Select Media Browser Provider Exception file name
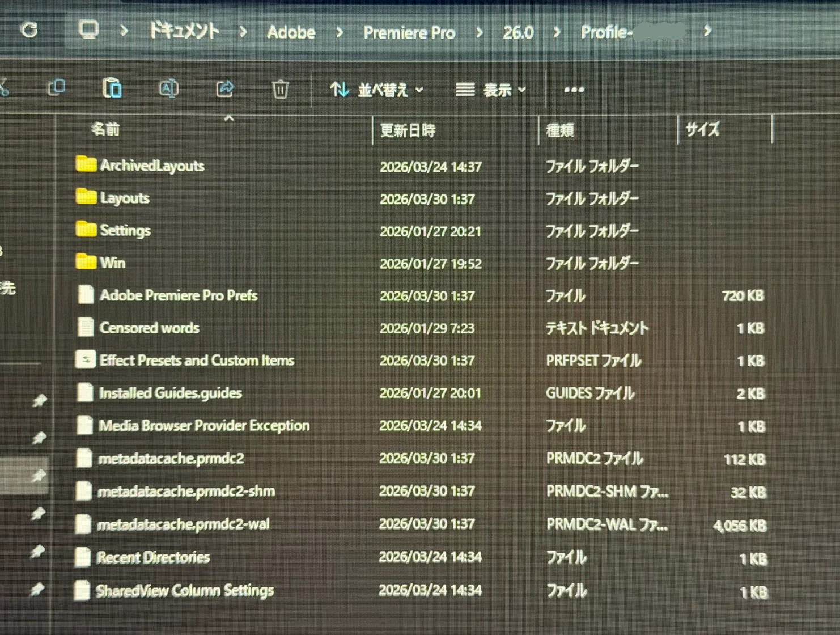 pos(204,426)
